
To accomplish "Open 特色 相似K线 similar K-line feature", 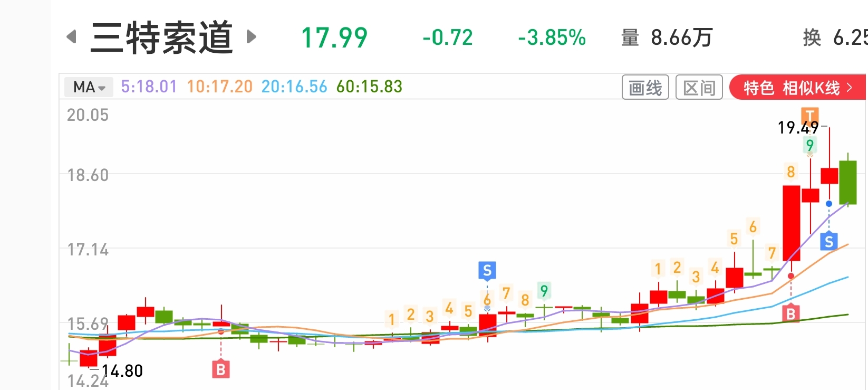I will click(x=798, y=88).
